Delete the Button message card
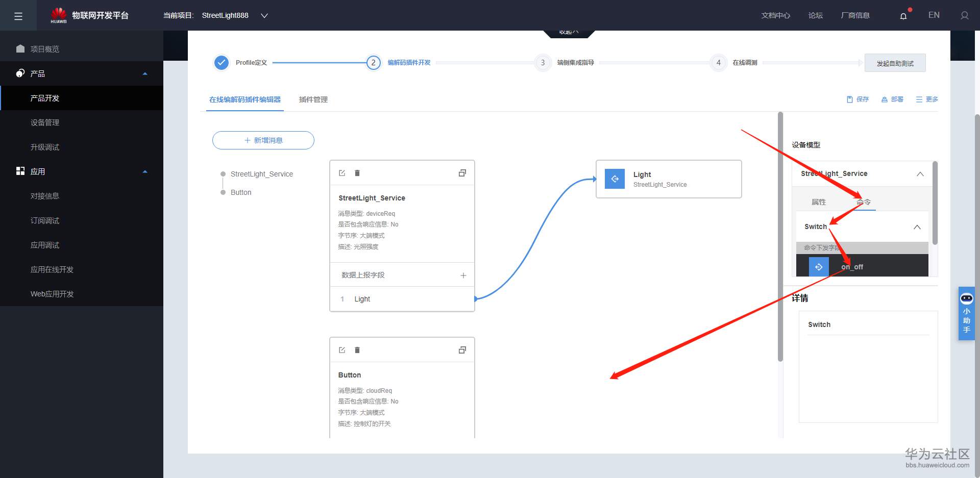 tap(357, 350)
